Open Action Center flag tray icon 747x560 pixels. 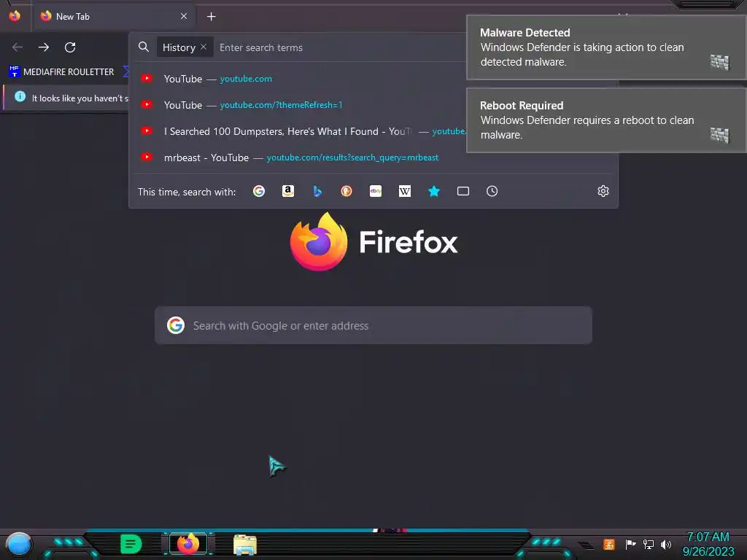tap(630, 544)
